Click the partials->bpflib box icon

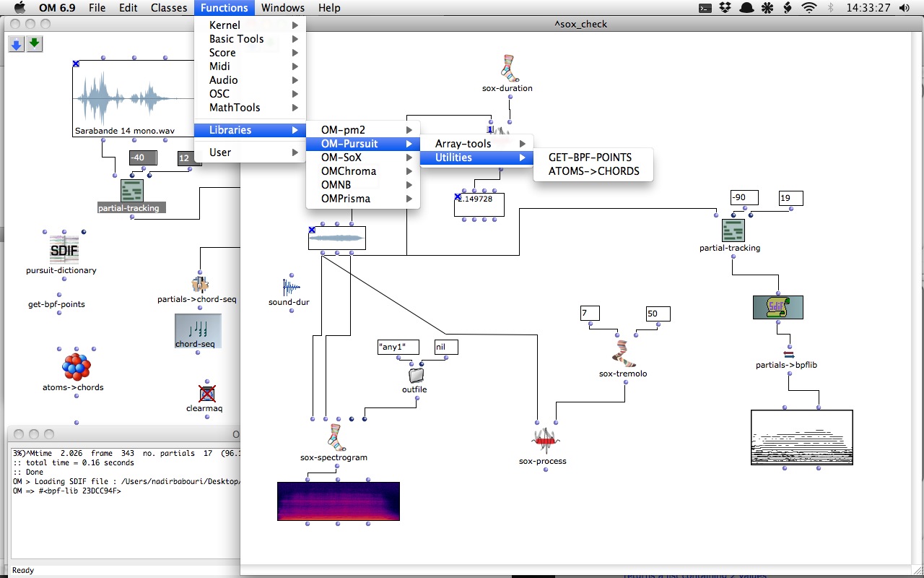pyautogui.click(x=788, y=355)
